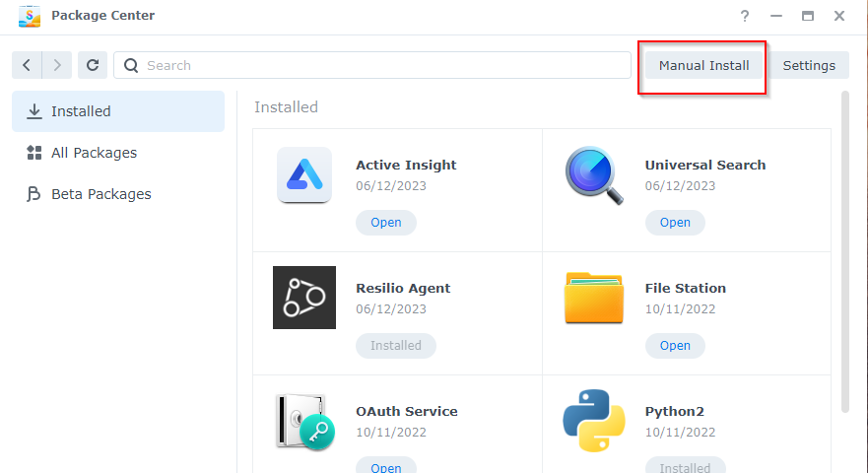
Task: Click the Manual Install button
Action: tap(703, 66)
